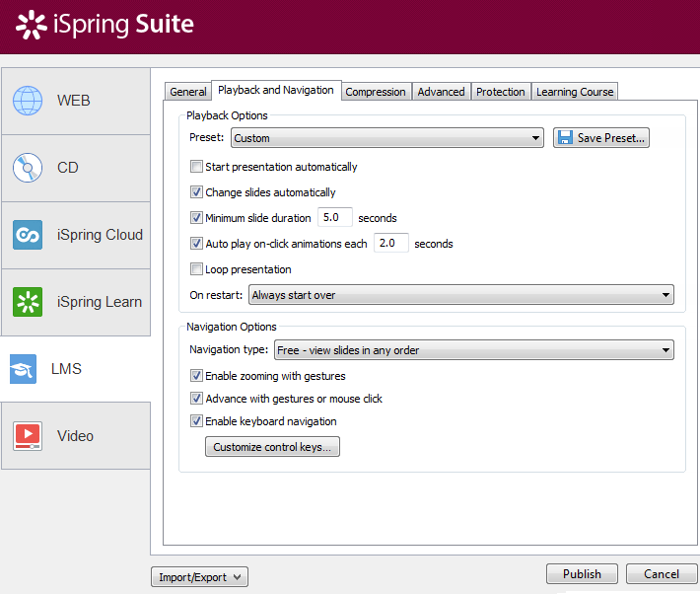
Task: Click the Save Preset floppy disk icon
Action: point(565,138)
